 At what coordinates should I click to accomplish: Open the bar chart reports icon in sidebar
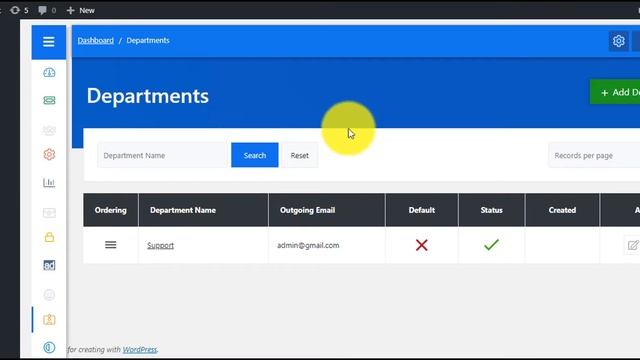[49, 182]
